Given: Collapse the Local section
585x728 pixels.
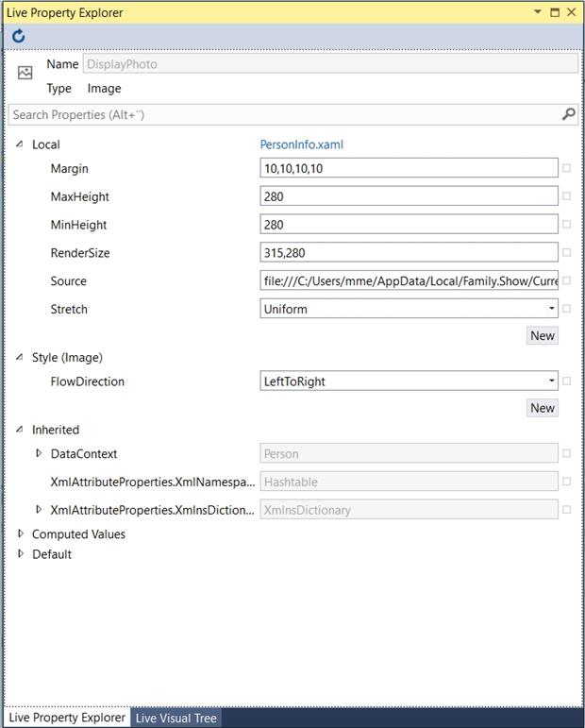Looking at the screenshot, I should (20, 144).
